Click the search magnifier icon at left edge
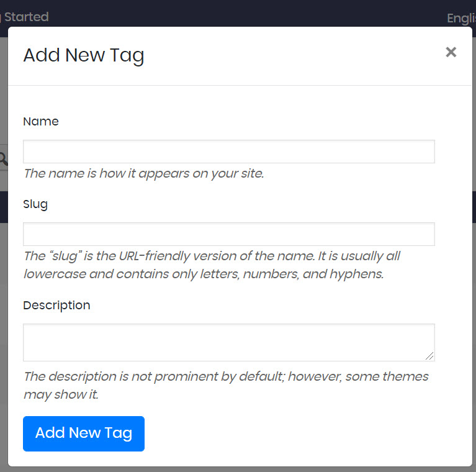Viewport: 476px width, 472px height. (x=3, y=158)
